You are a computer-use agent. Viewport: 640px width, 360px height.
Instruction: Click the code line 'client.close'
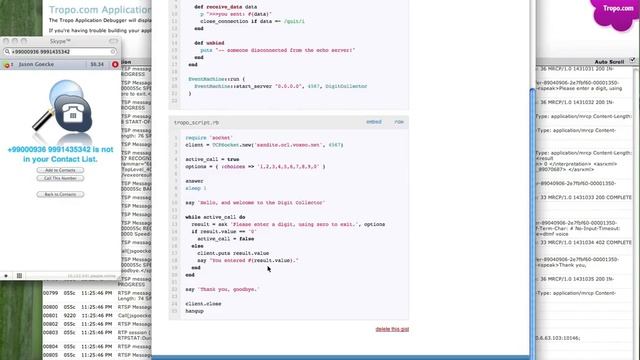[x=203, y=304]
